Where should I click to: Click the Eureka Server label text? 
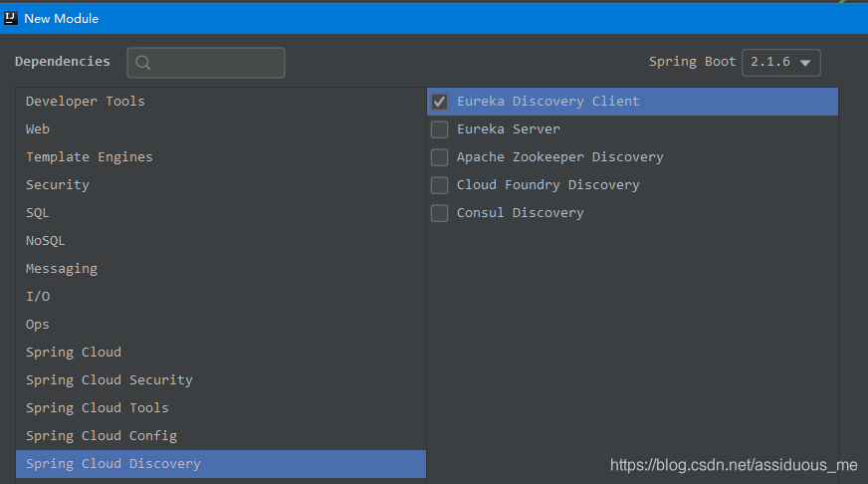tap(509, 129)
